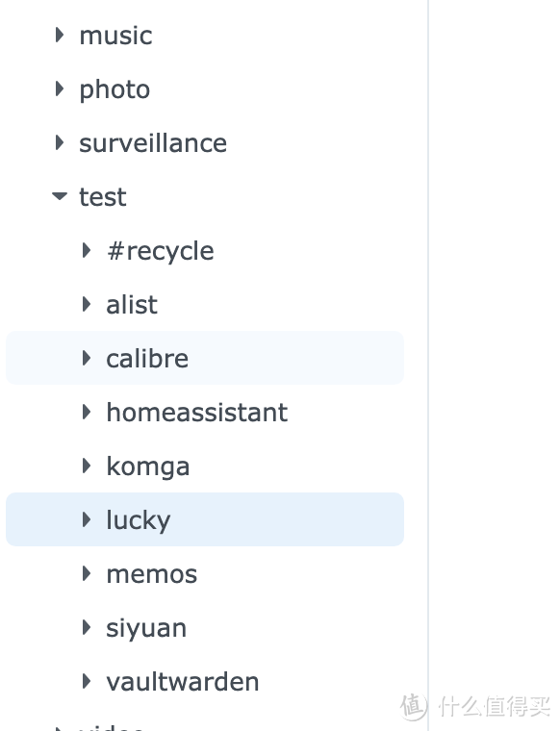Select the siyuan subfolder
The width and height of the screenshot is (560, 731).
click(x=146, y=628)
